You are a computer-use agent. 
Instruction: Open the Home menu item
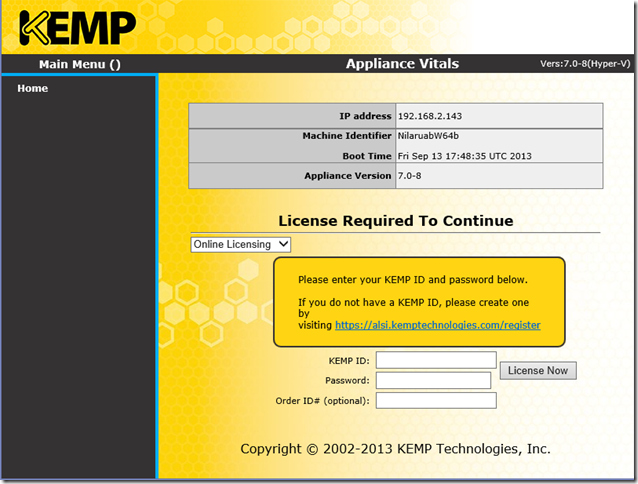(x=33, y=88)
